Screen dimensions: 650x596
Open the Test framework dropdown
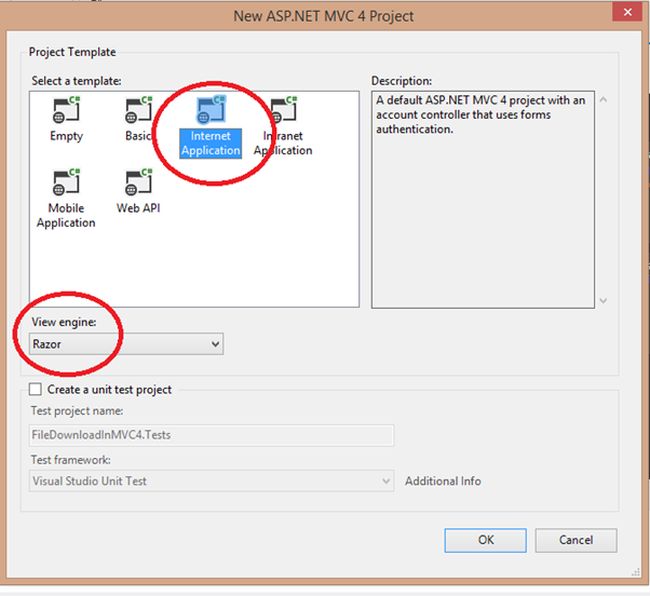coord(211,481)
